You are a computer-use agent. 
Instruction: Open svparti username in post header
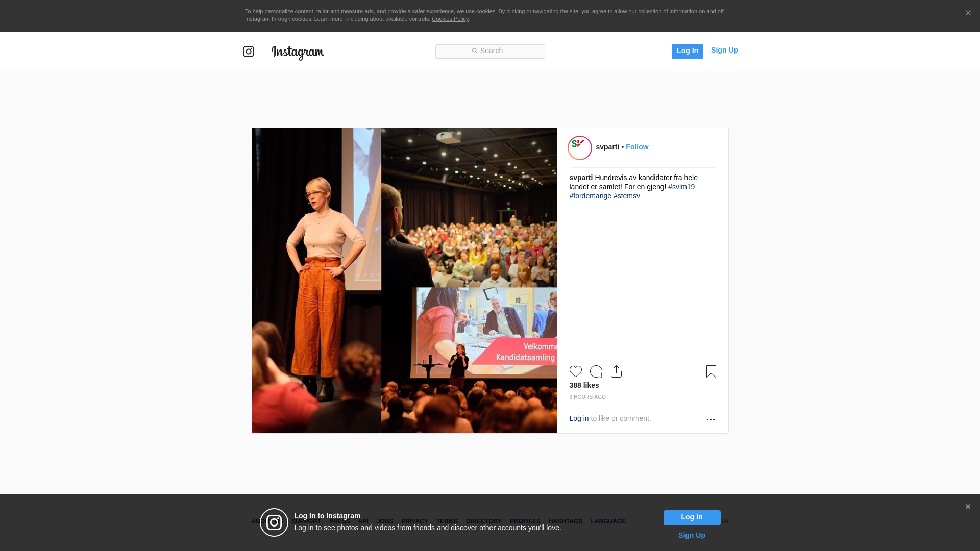tap(607, 147)
